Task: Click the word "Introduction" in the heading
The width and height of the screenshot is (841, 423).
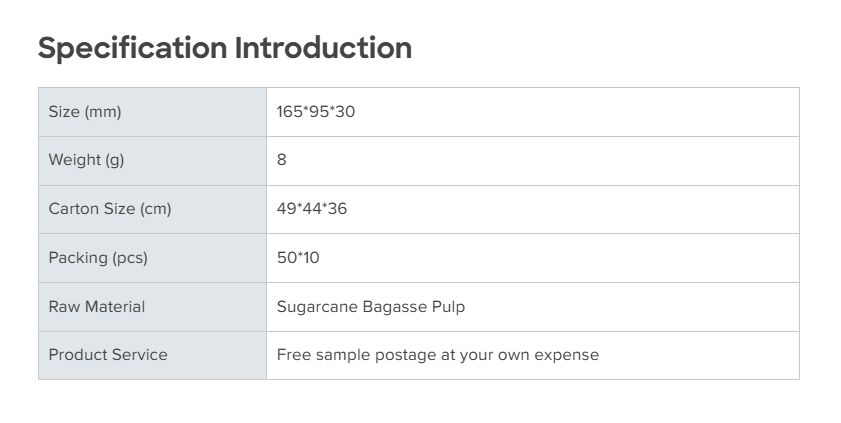Action: [323, 48]
